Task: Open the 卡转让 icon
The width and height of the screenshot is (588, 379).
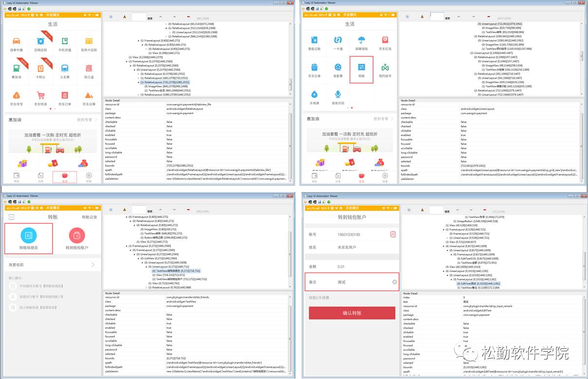Action: (40, 68)
